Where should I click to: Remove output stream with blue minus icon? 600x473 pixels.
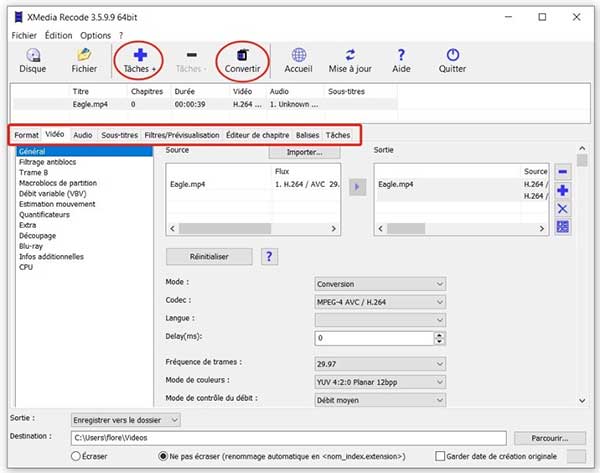click(x=562, y=172)
